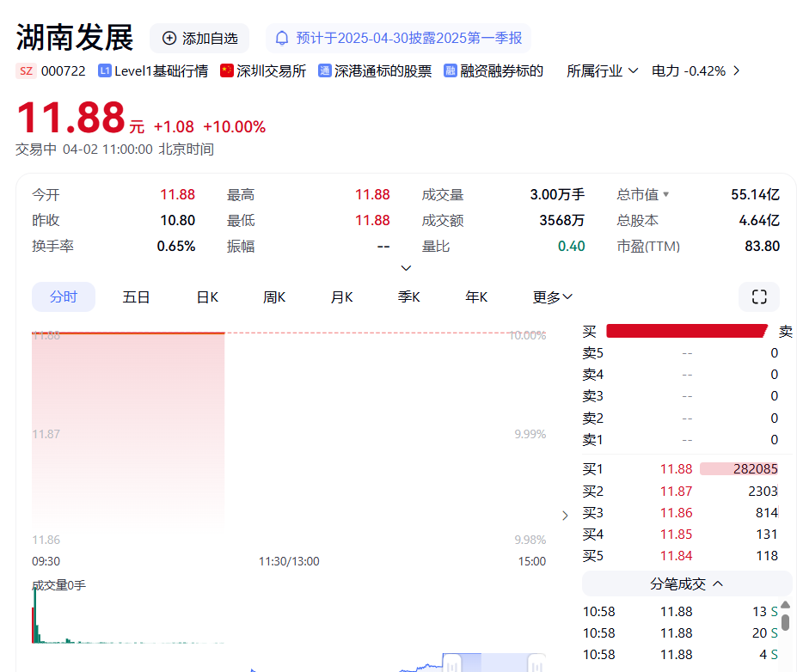Open the 更多 chart period dropdown
The height and width of the screenshot is (672, 803).
[552, 296]
